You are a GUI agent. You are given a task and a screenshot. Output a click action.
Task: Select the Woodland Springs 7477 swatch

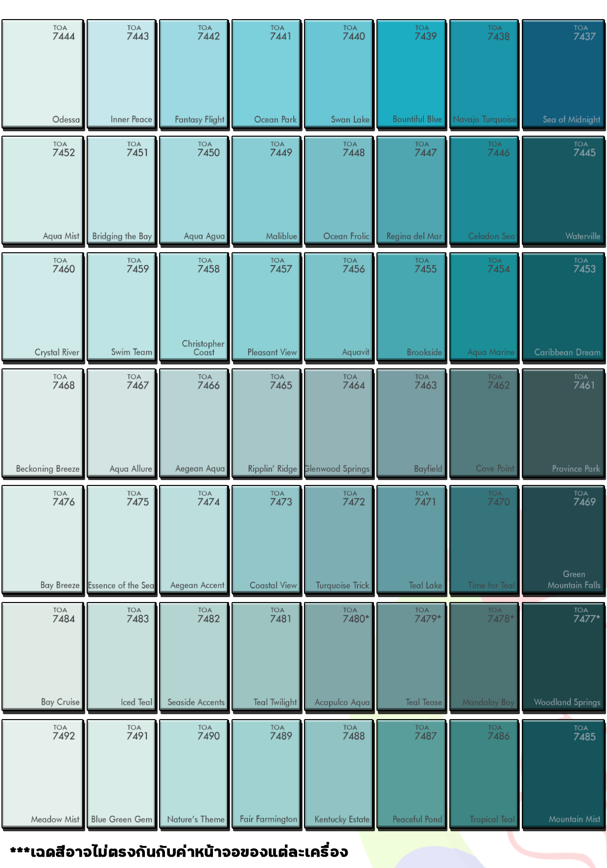pyautogui.click(x=563, y=657)
